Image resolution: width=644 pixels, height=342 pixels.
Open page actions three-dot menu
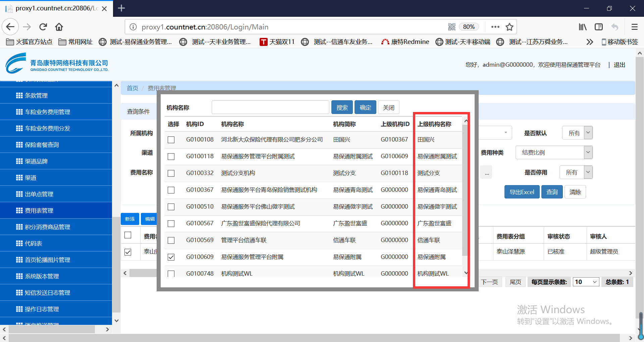(495, 27)
